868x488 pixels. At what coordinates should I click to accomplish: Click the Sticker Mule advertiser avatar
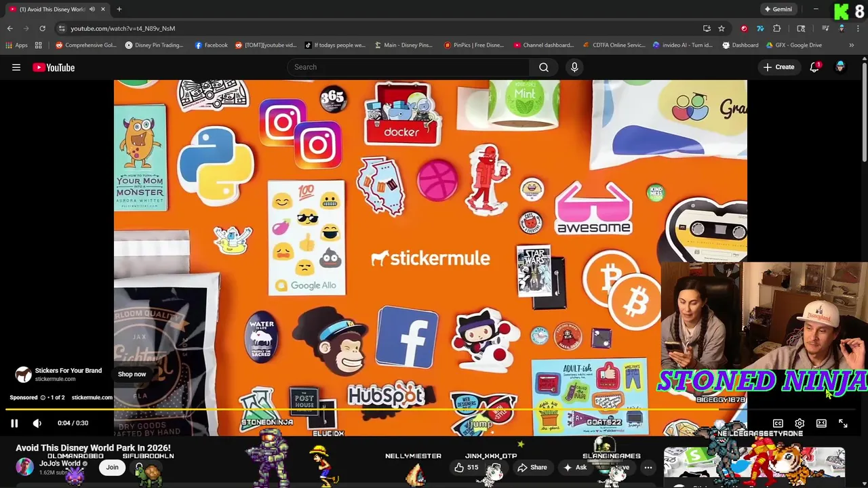[x=23, y=375]
